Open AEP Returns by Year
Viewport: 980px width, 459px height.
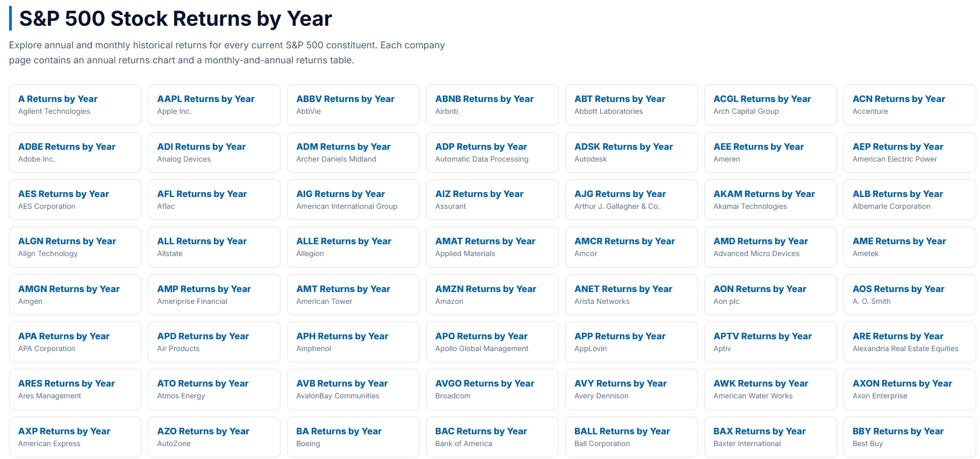click(910, 152)
